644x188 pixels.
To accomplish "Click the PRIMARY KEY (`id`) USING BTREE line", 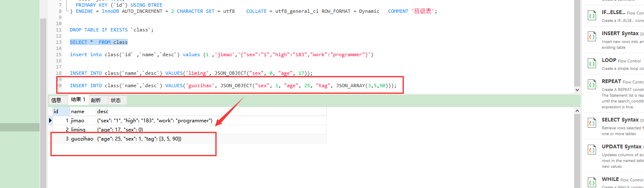I will tap(119, 5).
